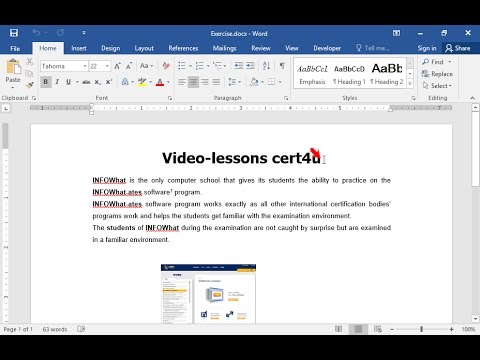480x360 pixels.
Task: Center the text
Action: [193, 82]
